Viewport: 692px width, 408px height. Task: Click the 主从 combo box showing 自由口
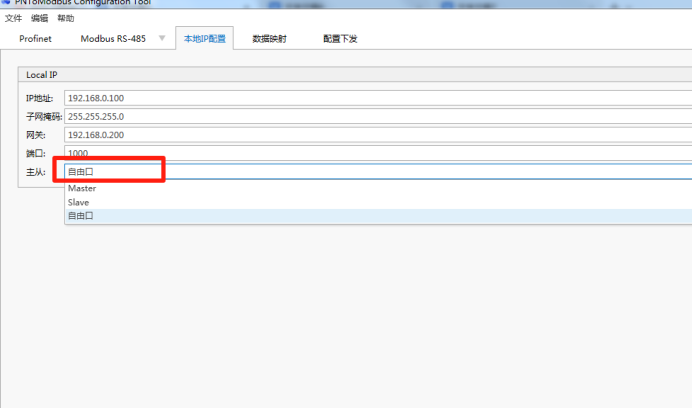pyautogui.click(x=378, y=171)
